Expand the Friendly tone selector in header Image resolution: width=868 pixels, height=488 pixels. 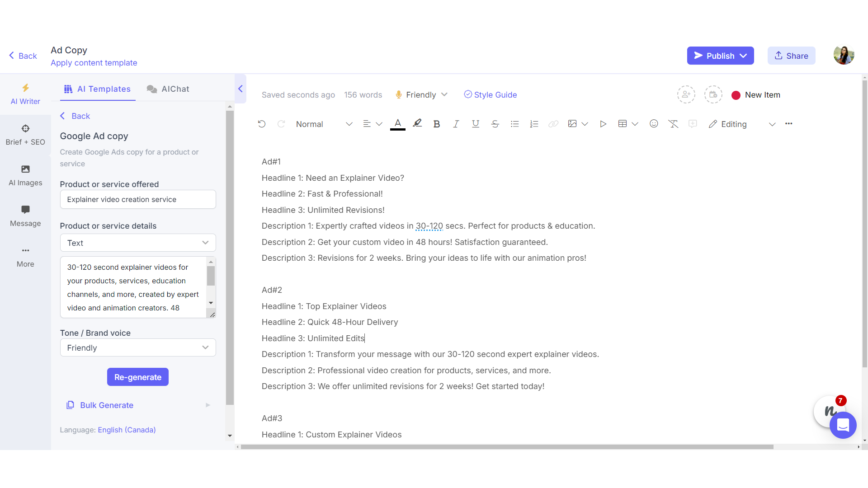421,94
